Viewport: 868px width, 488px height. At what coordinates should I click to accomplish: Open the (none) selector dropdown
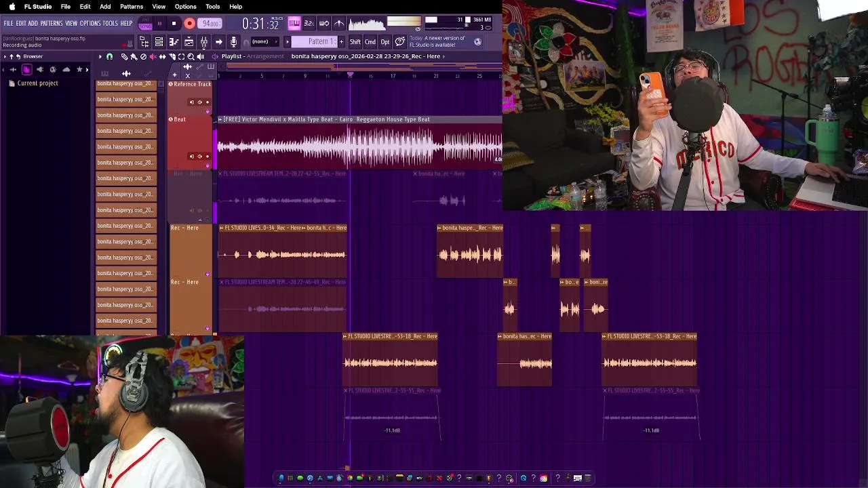pos(264,41)
